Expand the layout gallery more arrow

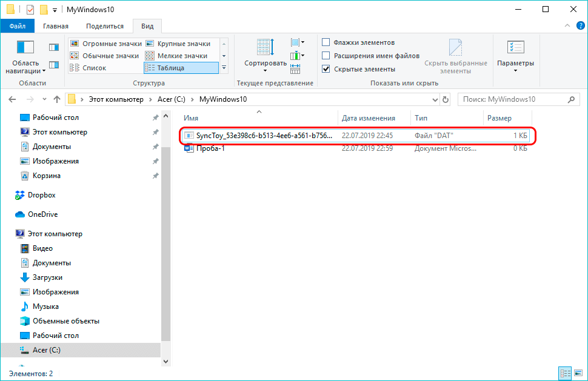(x=224, y=68)
